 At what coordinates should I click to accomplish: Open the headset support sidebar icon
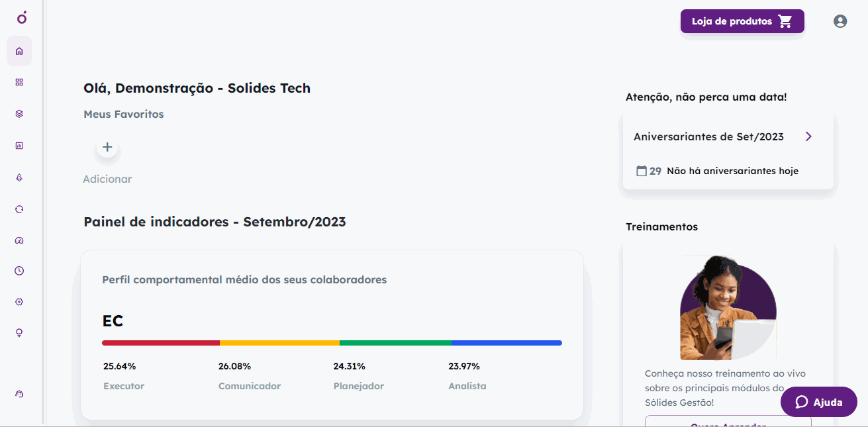tap(19, 394)
